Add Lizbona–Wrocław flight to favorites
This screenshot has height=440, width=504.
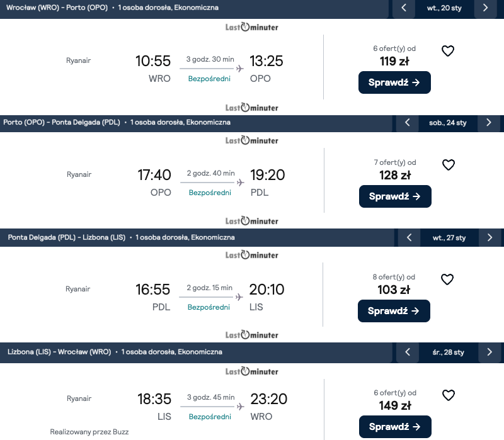click(x=448, y=395)
